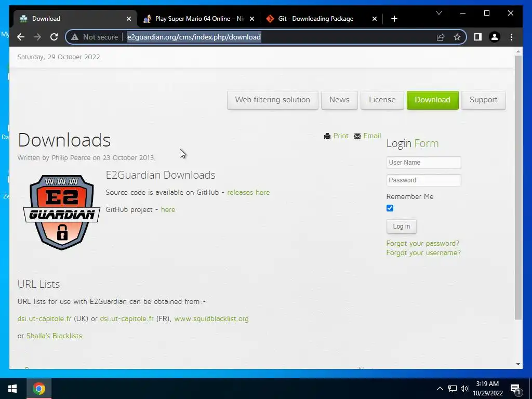
Task: Click the Downloads page heading
Action: click(x=64, y=140)
